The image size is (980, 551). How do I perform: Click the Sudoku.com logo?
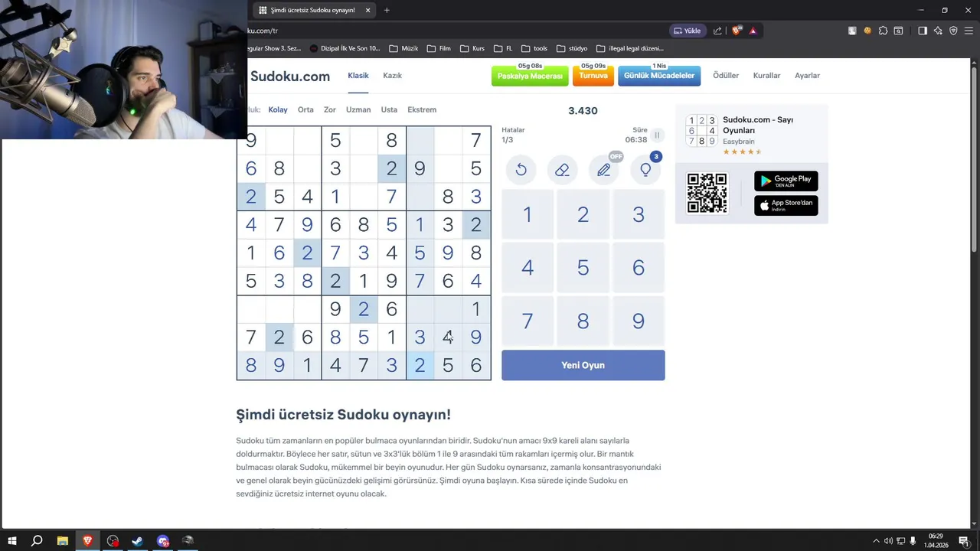click(x=290, y=76)
